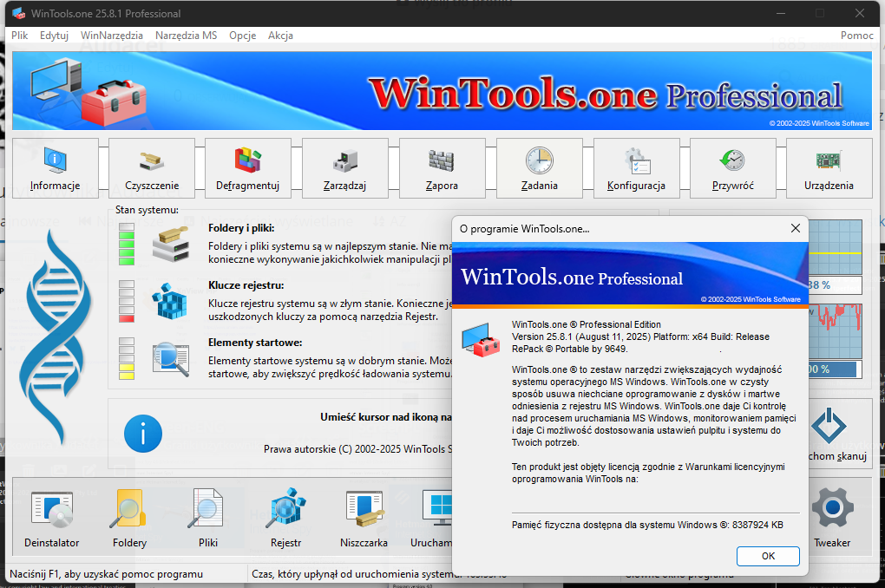Viewport: 885px width, 588px height.
Task: Close the 'O programie WinTools.one' dialog
Action: (796, 228)
